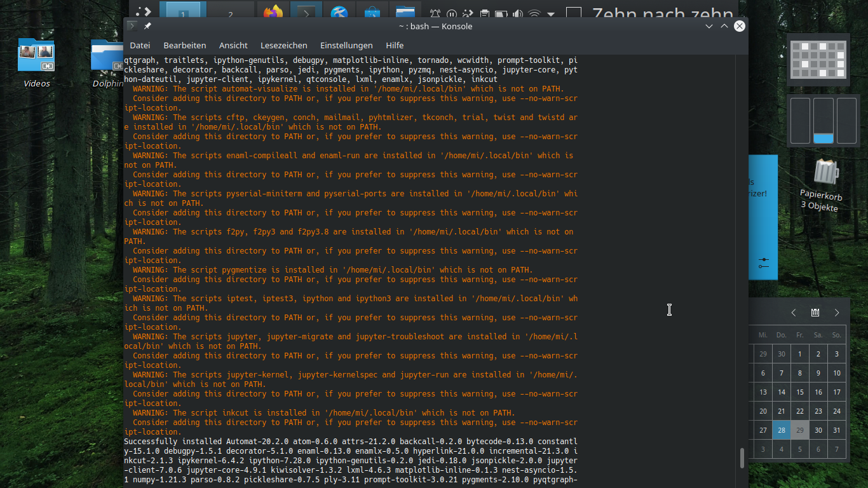Screen dimensions: 868x488
Task: Open the file manager icon in the panel
Action: click(x=404, y=13)
